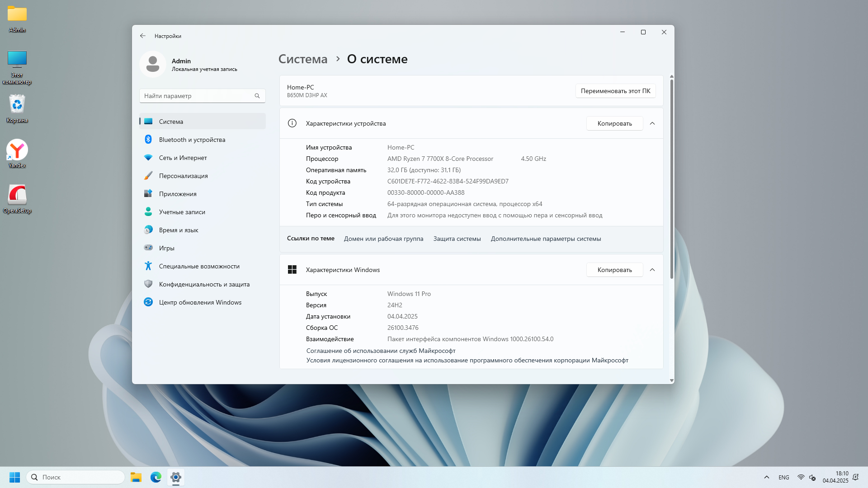Click Переименовать этот ПК button

click(615, 91)
